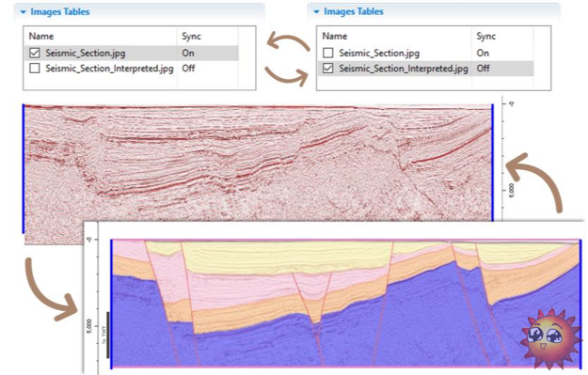
Task: Click the Off sync value in right table
Action: (x=484, y=69)
